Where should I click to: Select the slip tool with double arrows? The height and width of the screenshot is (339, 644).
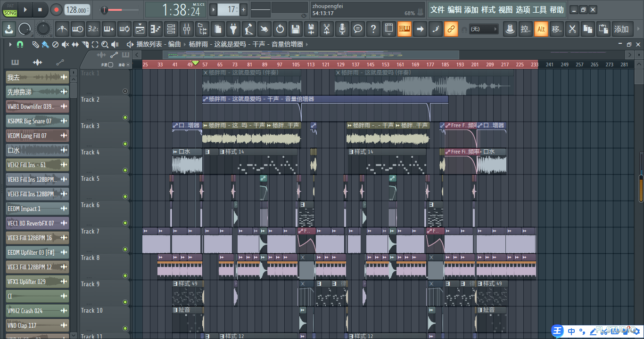pyautogui.click(x=75, y=44)
